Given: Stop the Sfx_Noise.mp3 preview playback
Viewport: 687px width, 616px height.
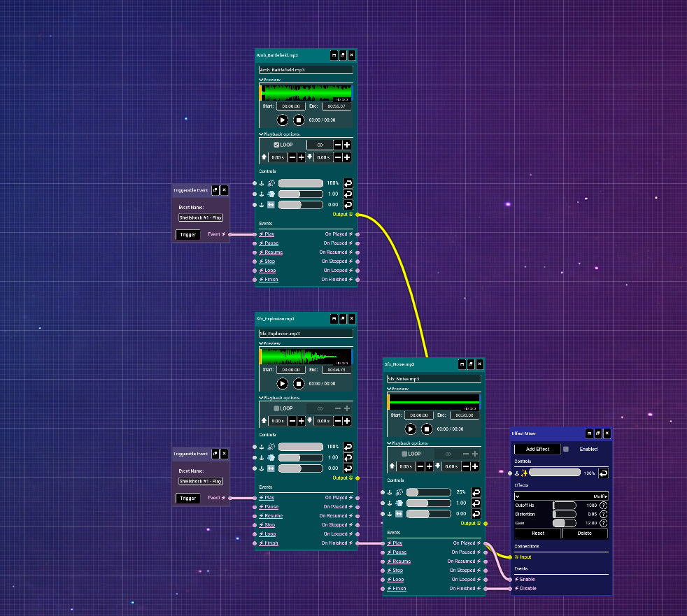Looking at the screenshot, I should pos(427,429).
